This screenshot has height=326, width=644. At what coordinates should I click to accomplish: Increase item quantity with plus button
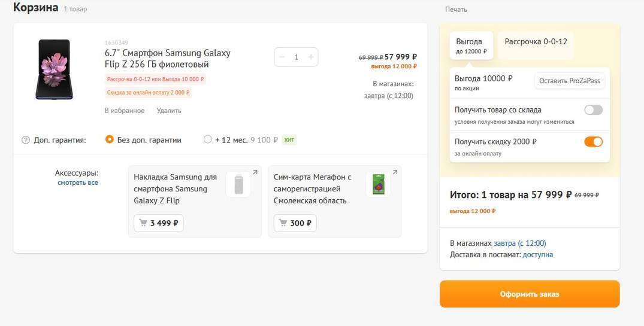[x=310, y=57]
